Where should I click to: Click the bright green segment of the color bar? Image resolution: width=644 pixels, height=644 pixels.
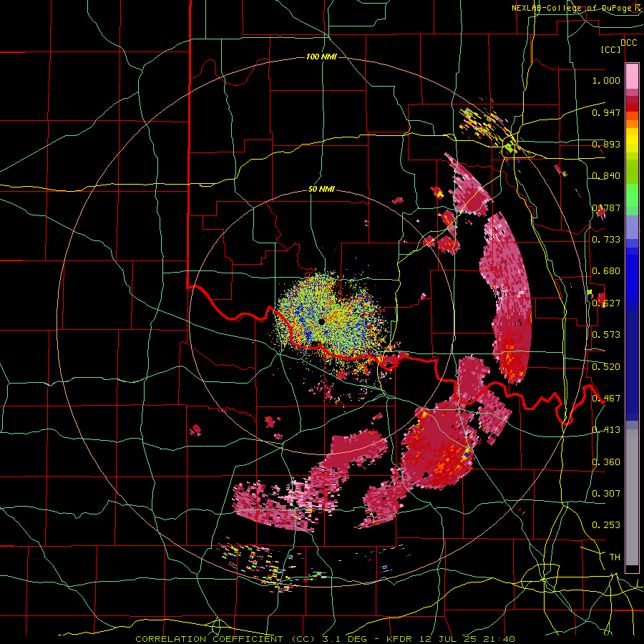[x=632, y=195]
